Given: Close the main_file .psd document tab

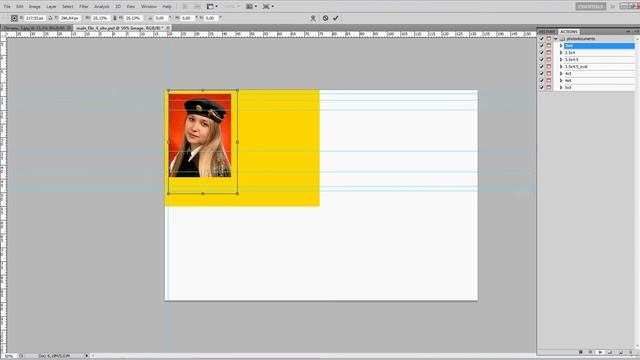Looking at the screenshot, I should tap(168, 28).
